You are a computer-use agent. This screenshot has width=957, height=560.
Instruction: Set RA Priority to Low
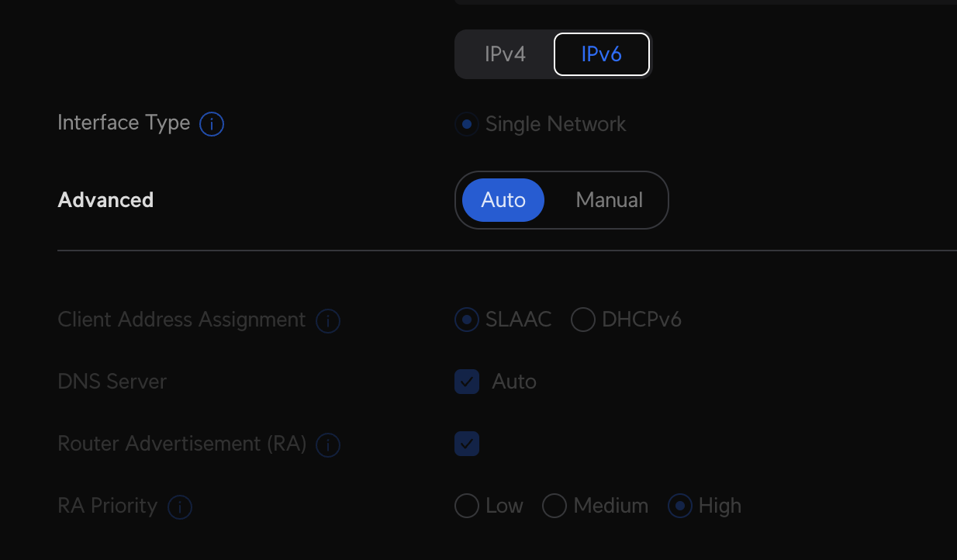pos(466,506)
